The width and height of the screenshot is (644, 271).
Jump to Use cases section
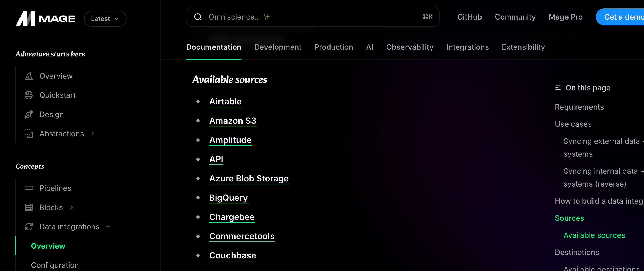(573, 124)
